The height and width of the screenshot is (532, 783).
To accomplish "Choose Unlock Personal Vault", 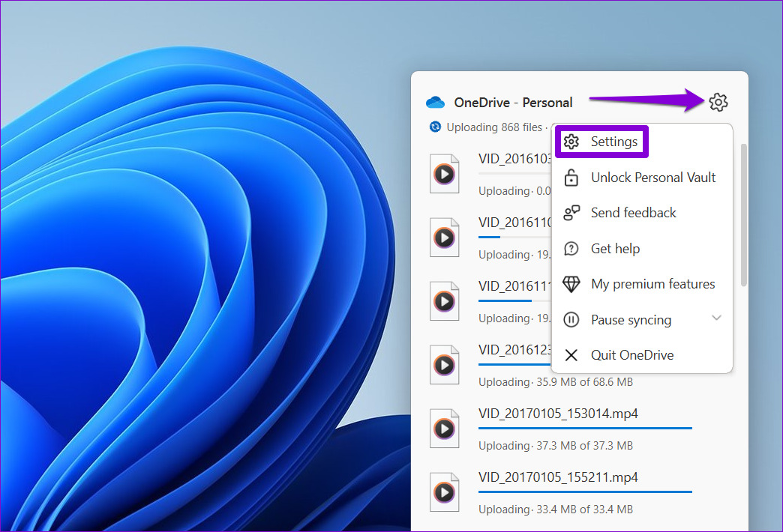I will 653,177.
